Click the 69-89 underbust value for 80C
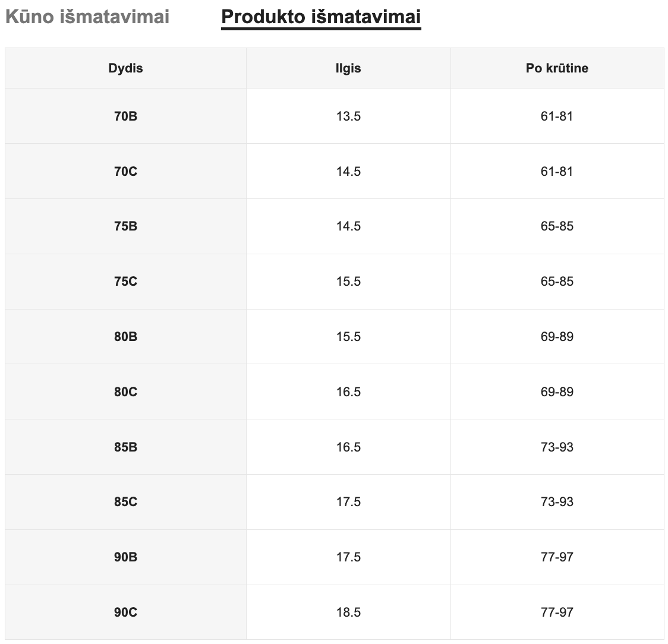Screen dimensions: 668x644 (557, 392)
